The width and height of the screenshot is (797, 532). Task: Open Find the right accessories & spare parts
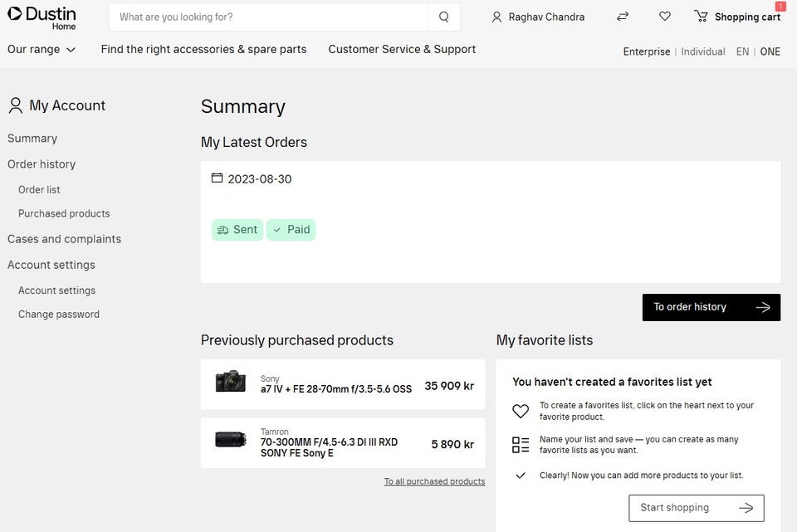[x=203, y=49]
